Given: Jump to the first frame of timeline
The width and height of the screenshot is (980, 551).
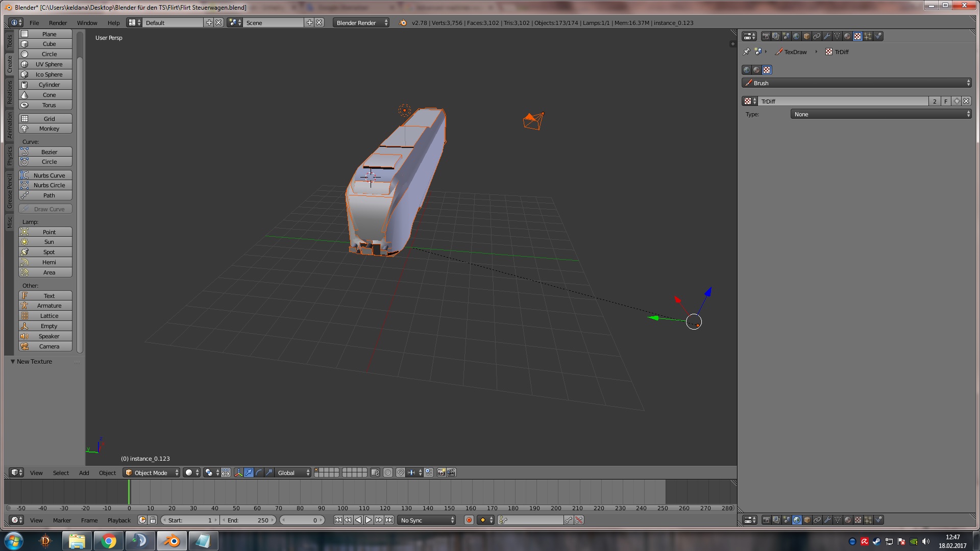Looking at the screenshot, I should (x=338, y=520).
